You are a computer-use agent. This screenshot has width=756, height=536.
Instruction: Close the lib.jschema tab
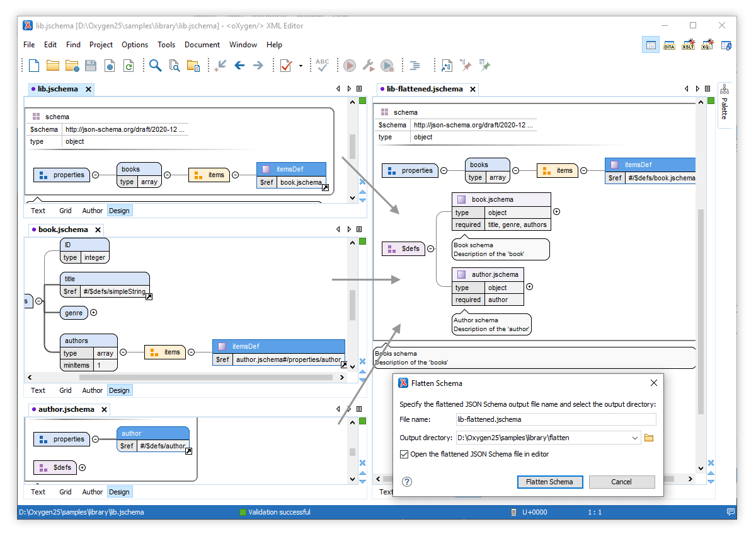click(89, 89)
